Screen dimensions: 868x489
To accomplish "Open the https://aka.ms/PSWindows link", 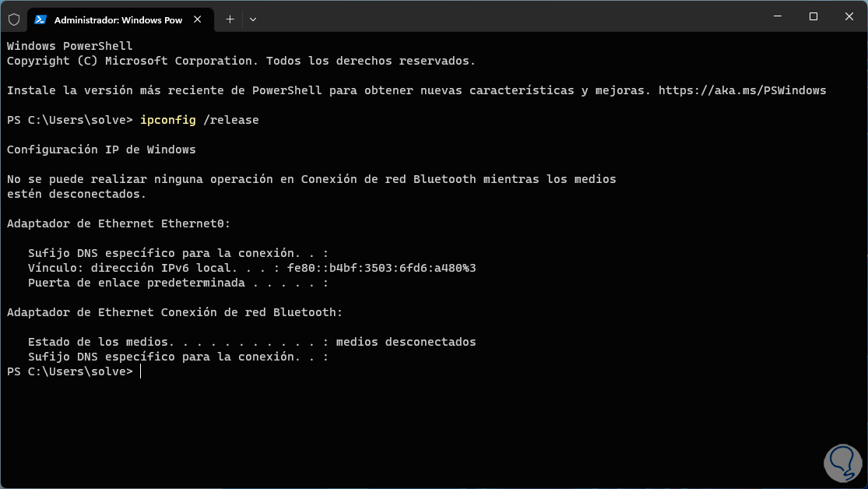I will (x=743, y=90).
